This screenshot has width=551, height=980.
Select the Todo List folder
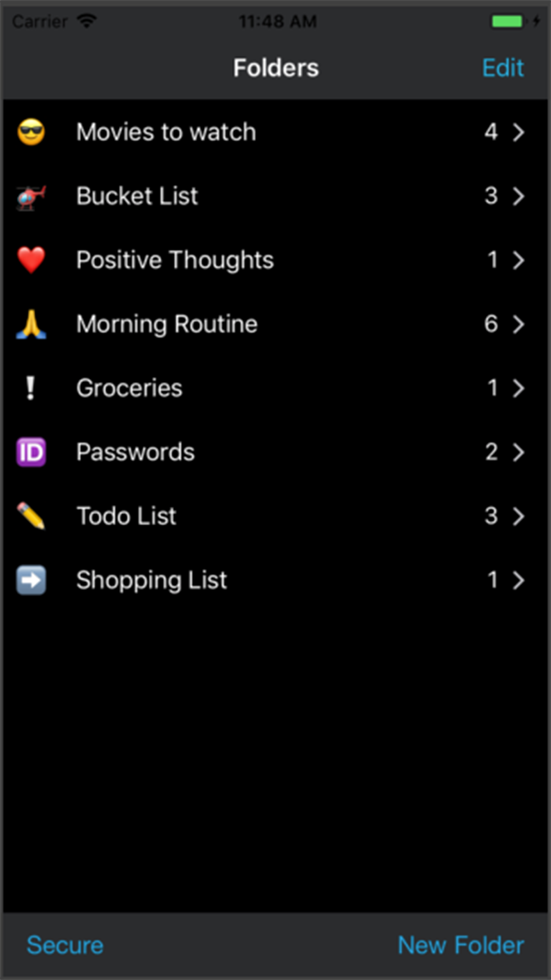pyautogui.click(x=126, y=516)
